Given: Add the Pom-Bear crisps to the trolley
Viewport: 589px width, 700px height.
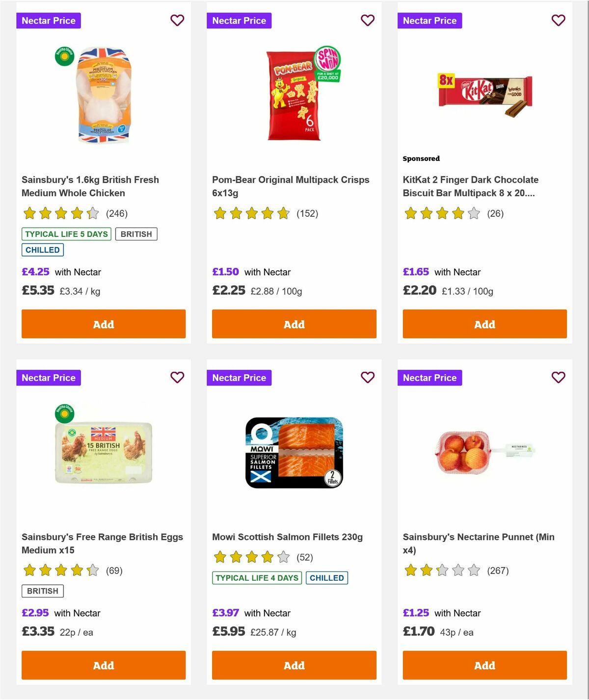Looking at the screenshot, I should point(294,324).
